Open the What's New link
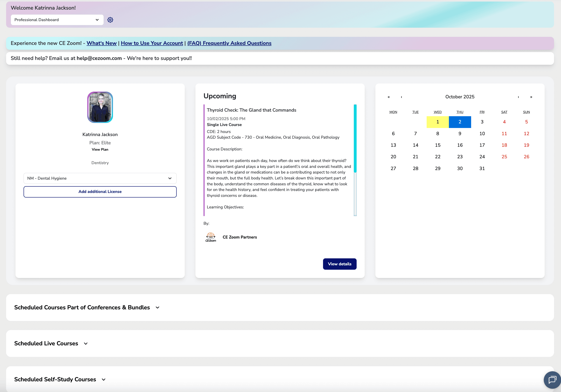Image resolution: width=561 pixels, height=392 pixels. click(101, 43)
